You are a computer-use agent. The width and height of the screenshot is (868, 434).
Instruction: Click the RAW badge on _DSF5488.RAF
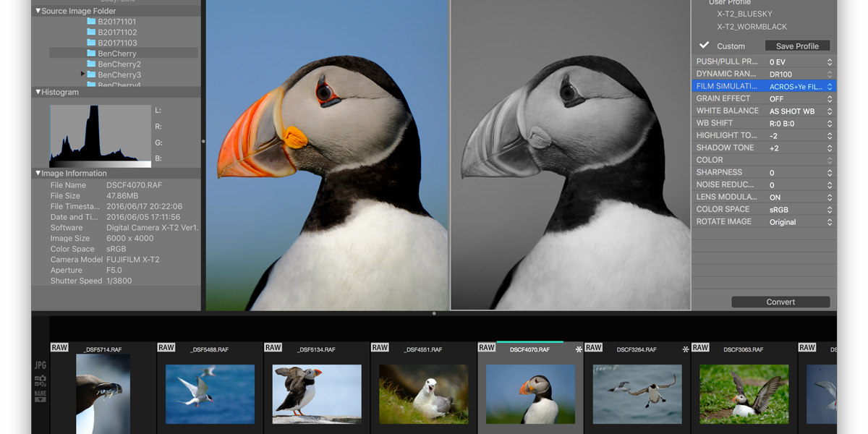point(166,347)
